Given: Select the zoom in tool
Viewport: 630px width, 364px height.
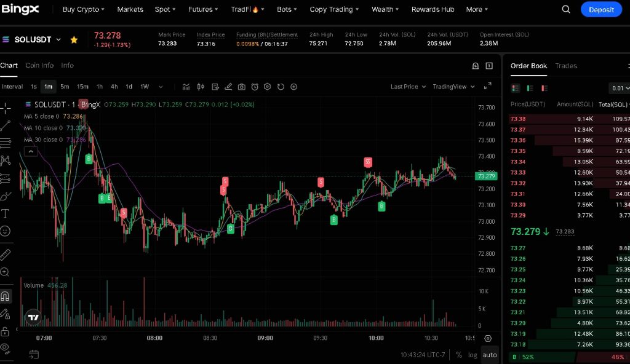Looking at the screenshot, I should [5, 272].
